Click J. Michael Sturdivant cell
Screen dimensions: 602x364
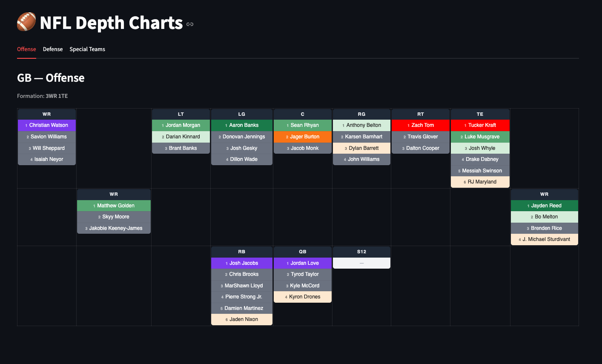click(x=545, y=239)
